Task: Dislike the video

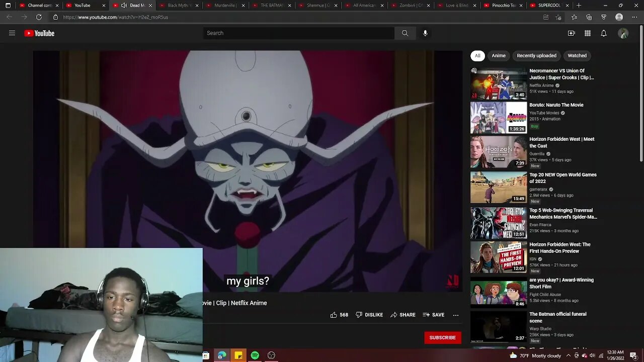Action: pos(369,315)
